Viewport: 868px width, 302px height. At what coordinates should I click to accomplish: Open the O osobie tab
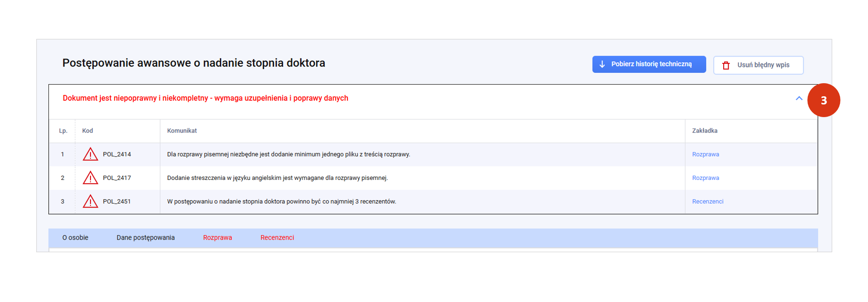[x=75, y=238]
